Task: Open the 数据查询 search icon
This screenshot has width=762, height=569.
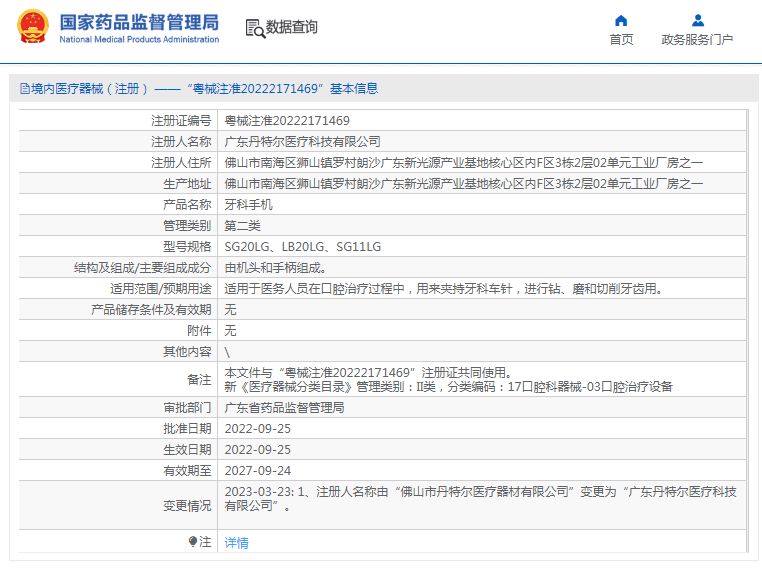Action: point(255,29)
